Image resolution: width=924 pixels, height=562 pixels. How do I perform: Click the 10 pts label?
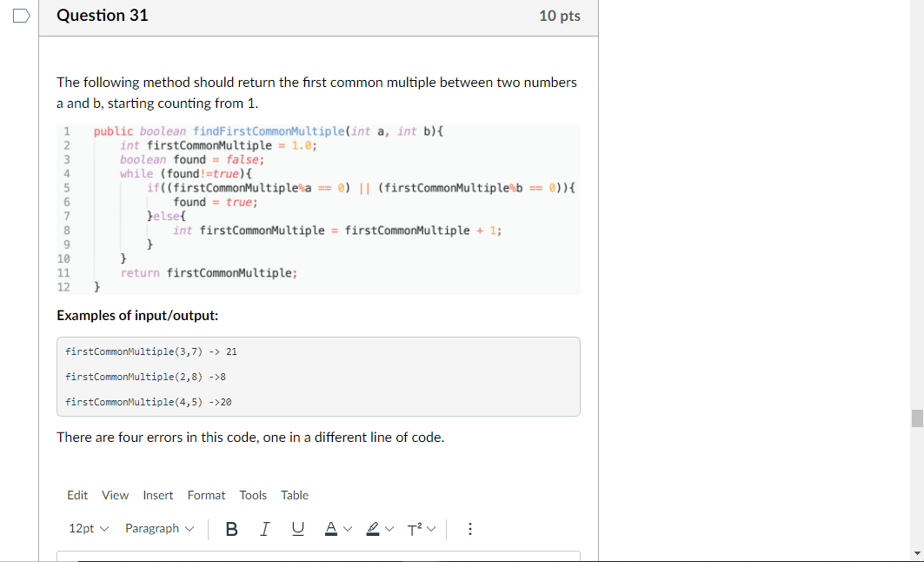[x=559, y=16]
